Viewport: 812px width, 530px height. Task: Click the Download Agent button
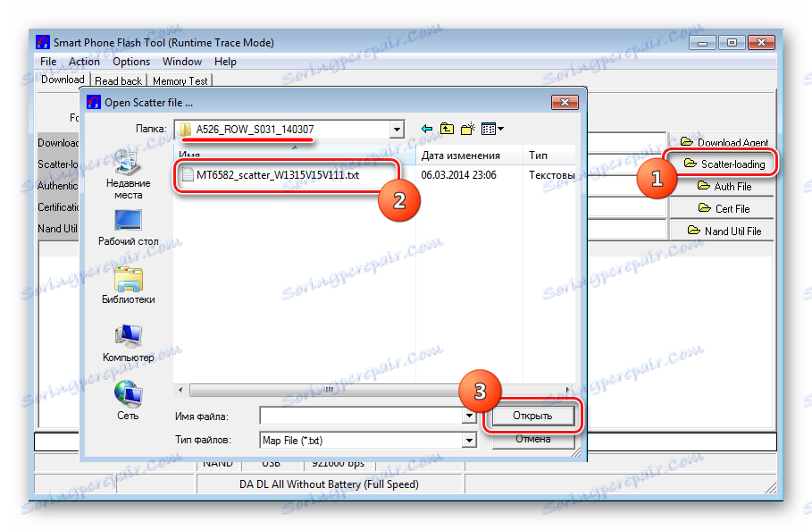click(x=724, y=142)
